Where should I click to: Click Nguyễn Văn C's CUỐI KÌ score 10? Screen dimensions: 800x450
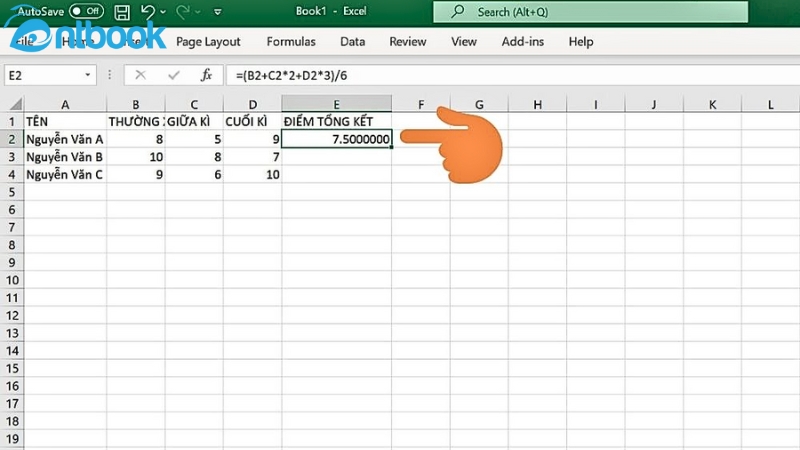coord(253,174)
